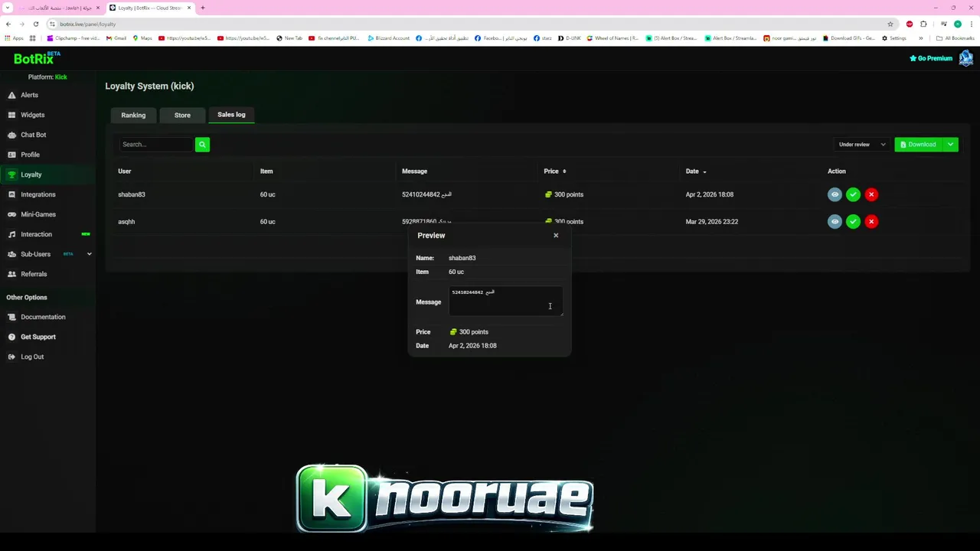980x551 pixels.
Task: Go to the Profile page
Action: click(x=30, y=155)
